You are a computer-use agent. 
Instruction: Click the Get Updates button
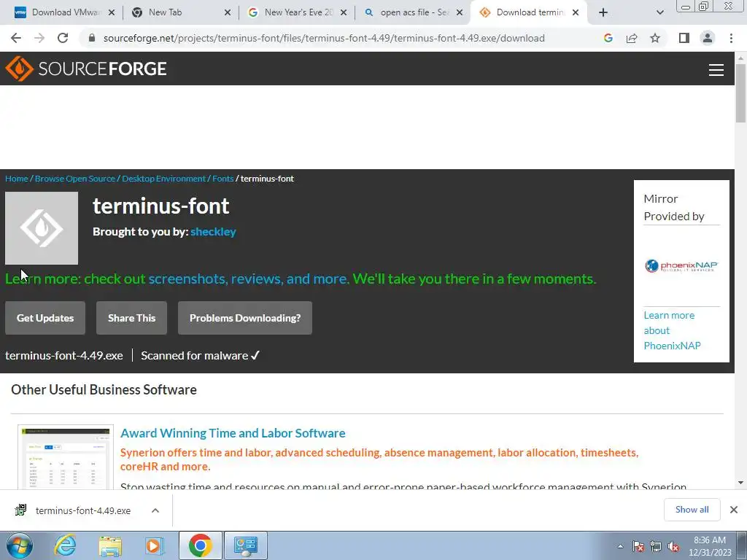[x=45, y=318]
